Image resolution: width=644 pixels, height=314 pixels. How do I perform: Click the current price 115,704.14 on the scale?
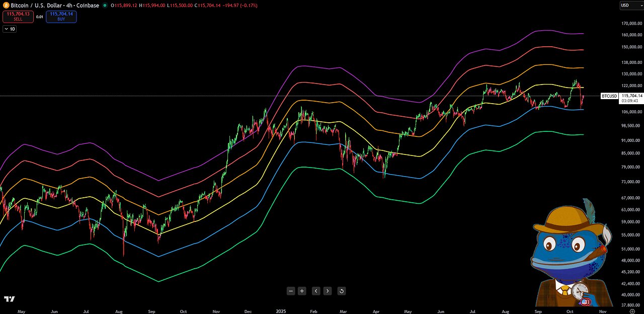(x=631, y=95)
